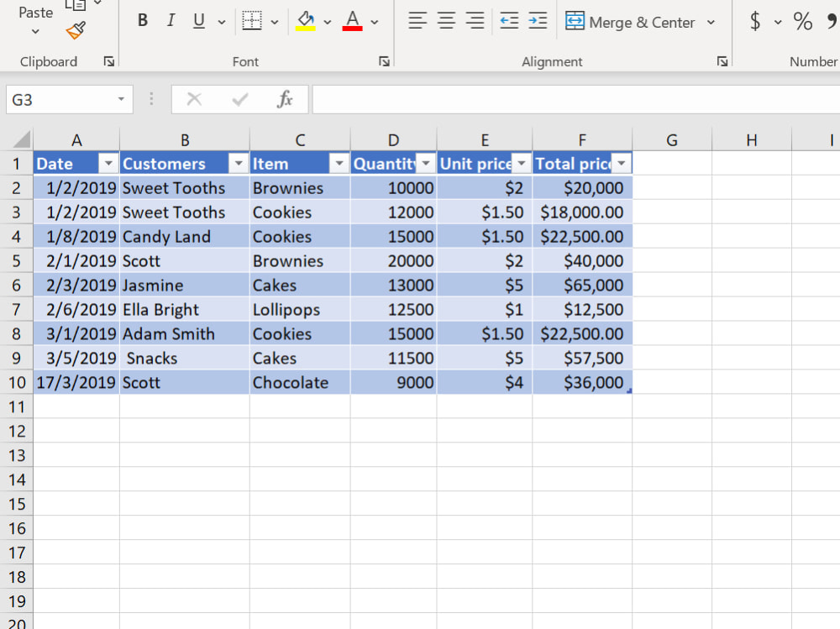Select cell with Adam Smith
Screen dimensions: 840x629
pyautogui.click(x=185, y=333)
